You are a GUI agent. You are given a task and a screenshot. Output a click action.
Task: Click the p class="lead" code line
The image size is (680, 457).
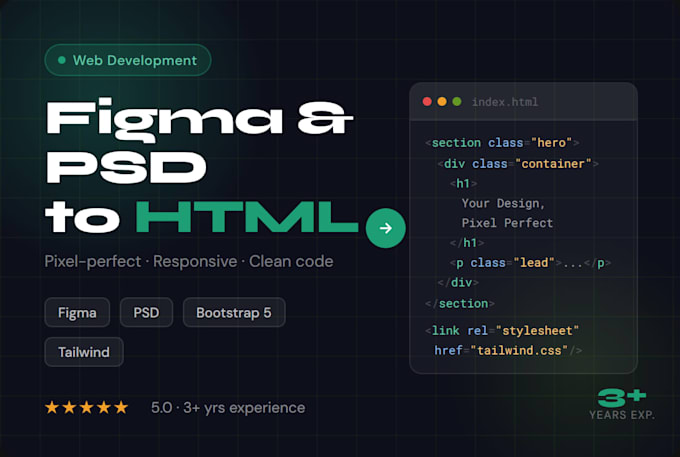pos(530,263)
